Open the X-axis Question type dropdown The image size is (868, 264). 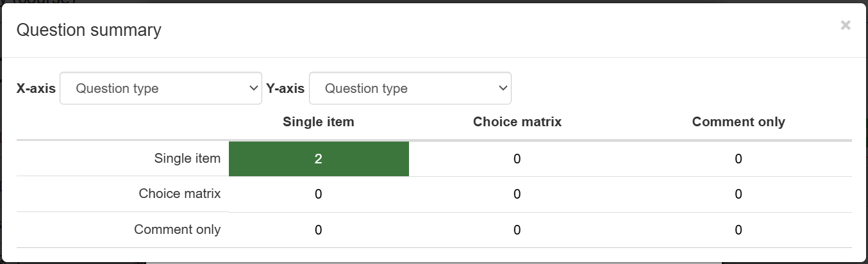click(x=161, y=88)
